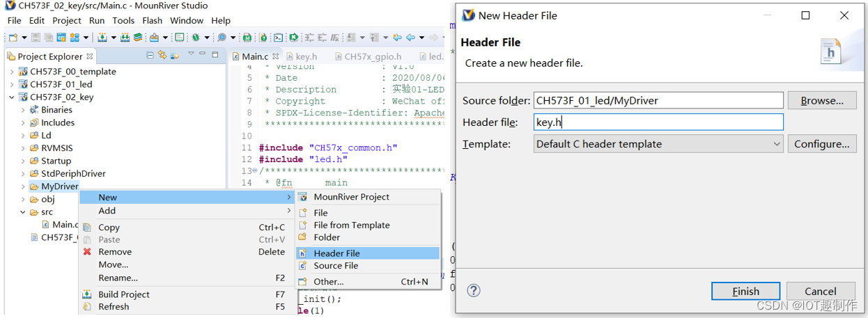Click the filter icon in Project Explorer
This screenshot has height=318, width=868.
tap(175, 55)
